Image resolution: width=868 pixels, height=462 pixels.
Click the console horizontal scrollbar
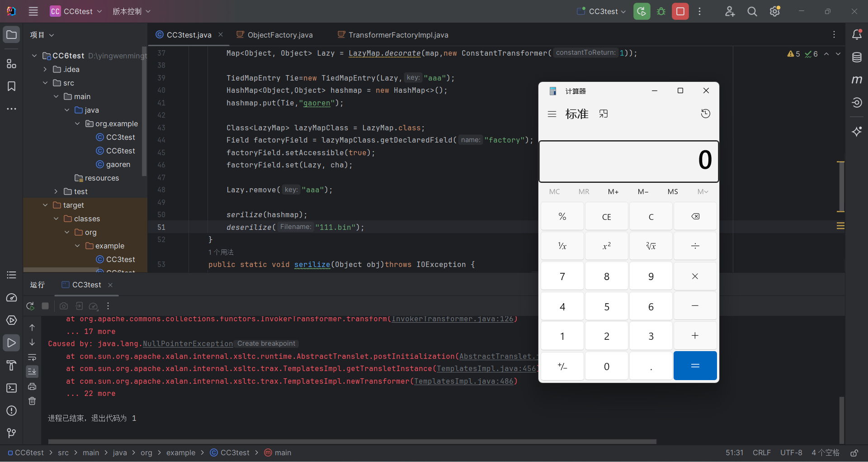tap(352, 442)
